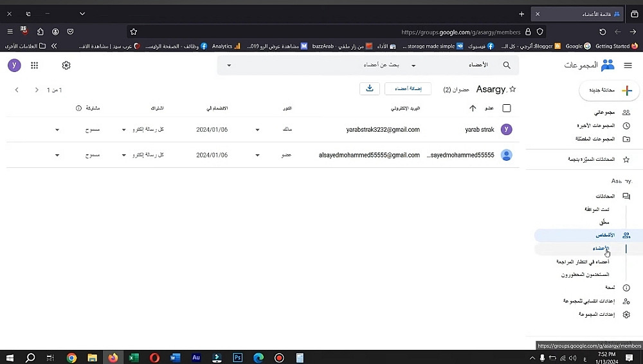Open Members sub-item in sidebar
Viewport: 643px width, 364px height.
pyautogui.click(x=601, y=248)
